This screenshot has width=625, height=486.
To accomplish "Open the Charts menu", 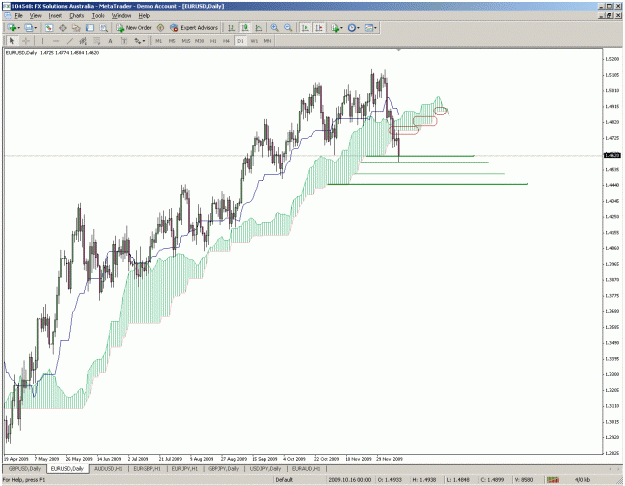I will tap(77, 16).
